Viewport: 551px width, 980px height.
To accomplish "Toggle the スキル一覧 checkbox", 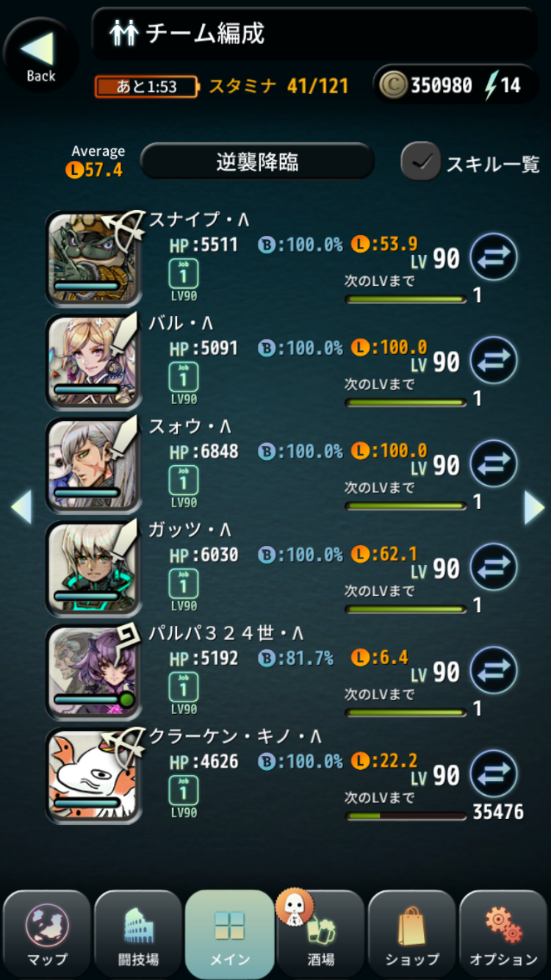I will click(420, 162).
